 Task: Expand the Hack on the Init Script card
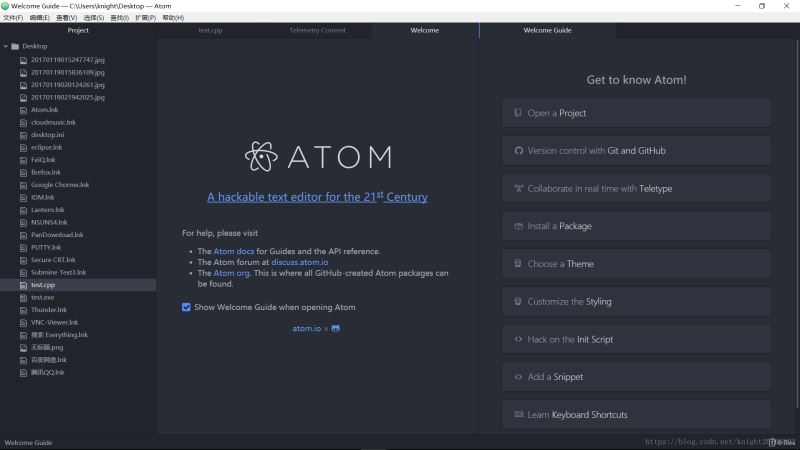[x=636, y=339]
